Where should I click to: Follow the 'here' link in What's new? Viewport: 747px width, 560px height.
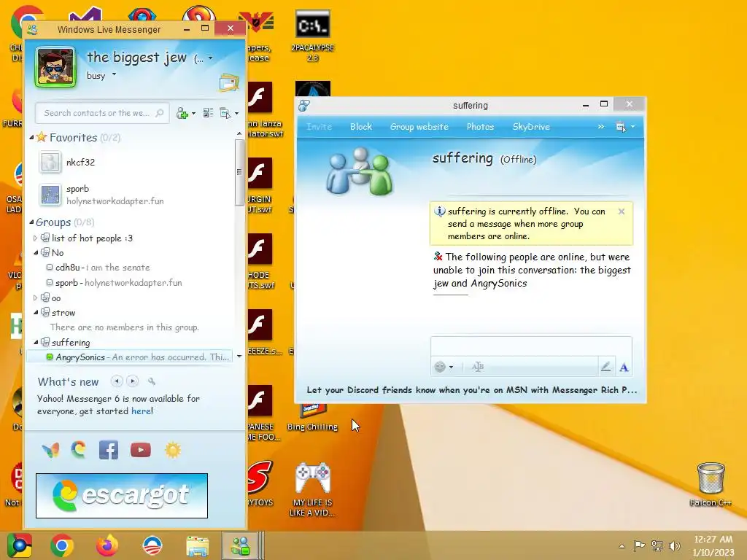click(141, 411)
